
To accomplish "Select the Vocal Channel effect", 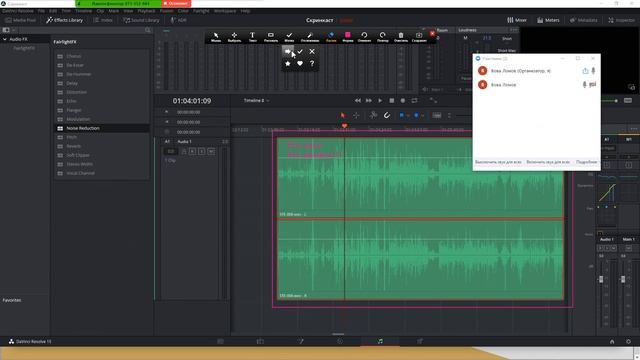I will tap(102, 173).
